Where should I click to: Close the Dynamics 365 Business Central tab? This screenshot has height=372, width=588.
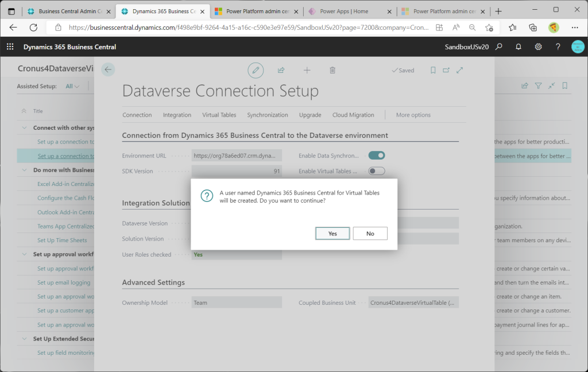[202, 11]
